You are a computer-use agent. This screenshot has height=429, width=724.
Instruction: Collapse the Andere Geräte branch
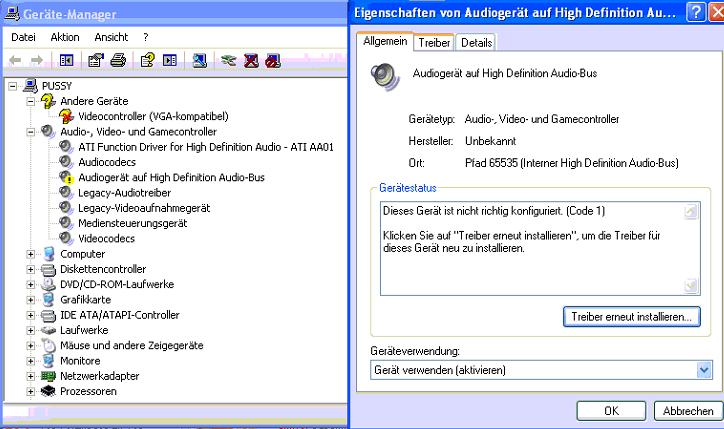point(30,101)
